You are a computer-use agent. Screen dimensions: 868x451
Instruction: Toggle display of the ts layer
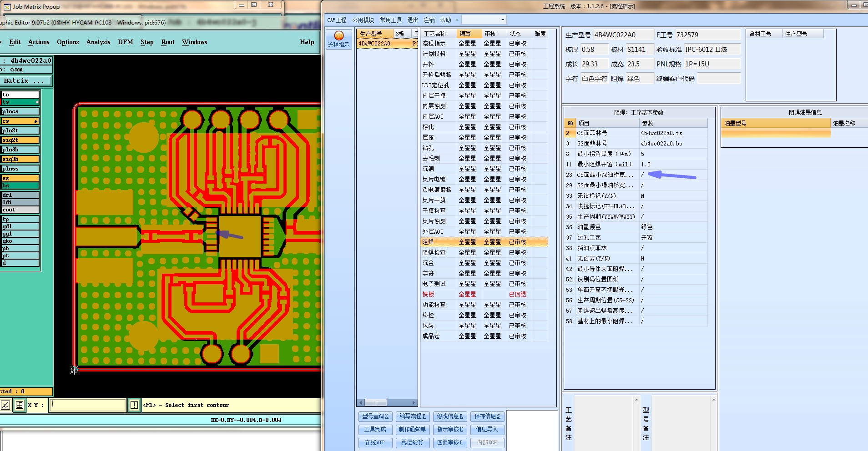(x=20, y=102)
